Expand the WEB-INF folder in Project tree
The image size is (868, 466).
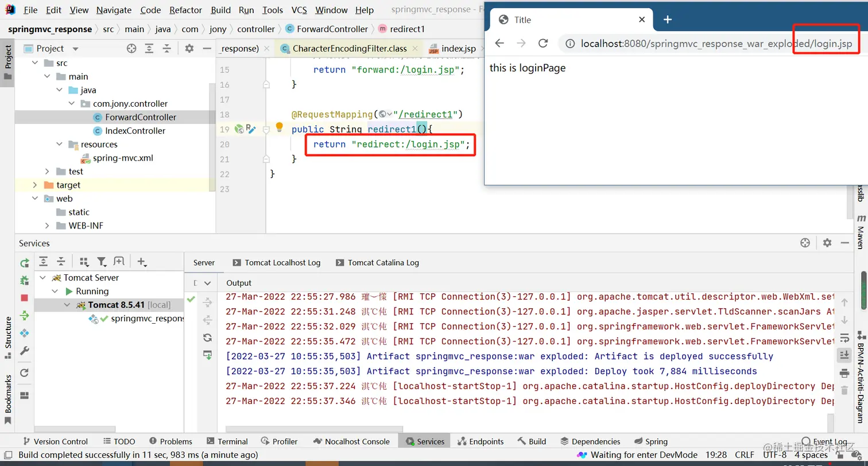[47, 226]
